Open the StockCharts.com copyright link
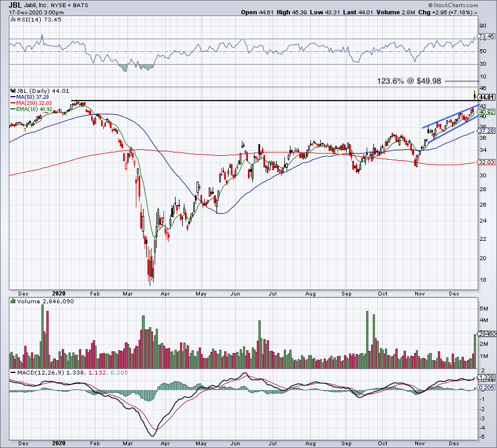This screenshot has height=448, width=497. pos(453,5)
